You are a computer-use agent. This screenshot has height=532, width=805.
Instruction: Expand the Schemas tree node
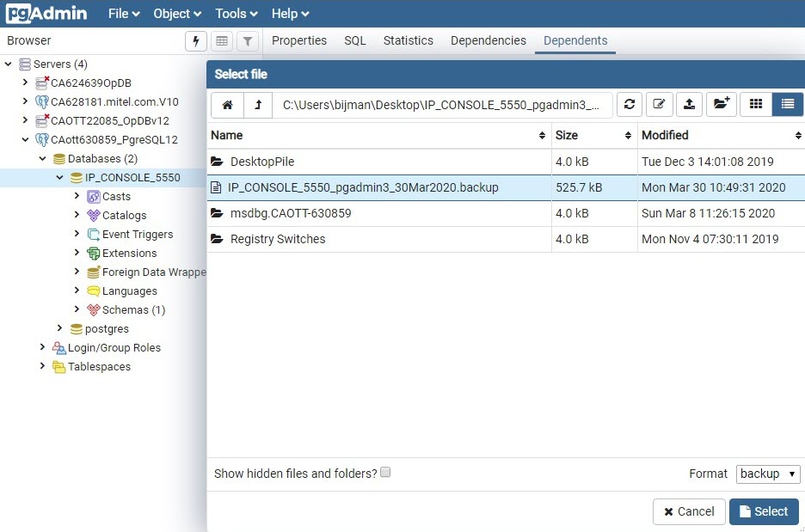[x=77, y=309]
